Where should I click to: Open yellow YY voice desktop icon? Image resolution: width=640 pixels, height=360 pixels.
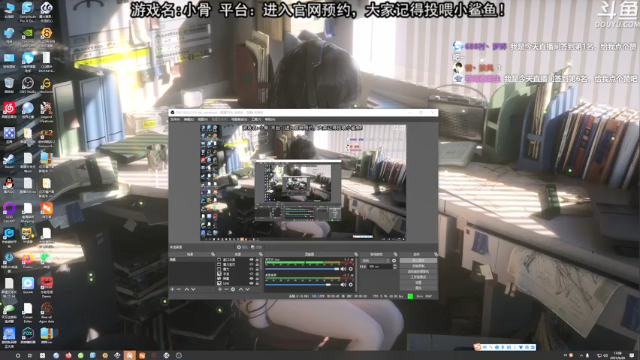pos(28,235)
